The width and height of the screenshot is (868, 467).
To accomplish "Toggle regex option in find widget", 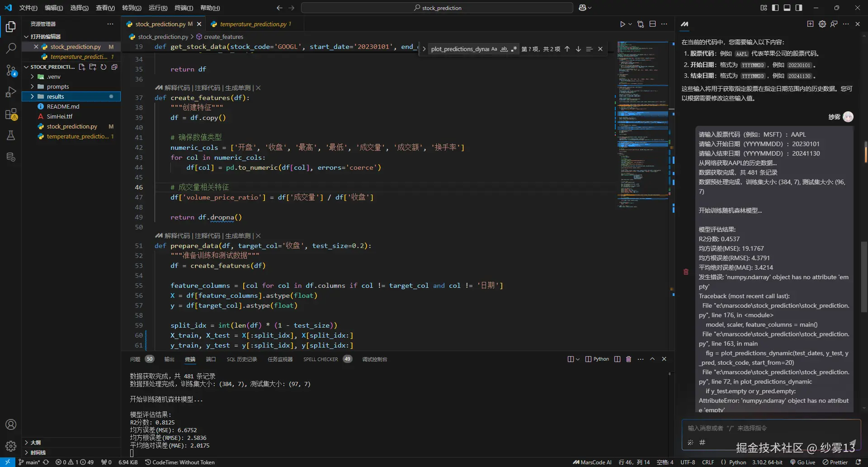I will [514, 49].
